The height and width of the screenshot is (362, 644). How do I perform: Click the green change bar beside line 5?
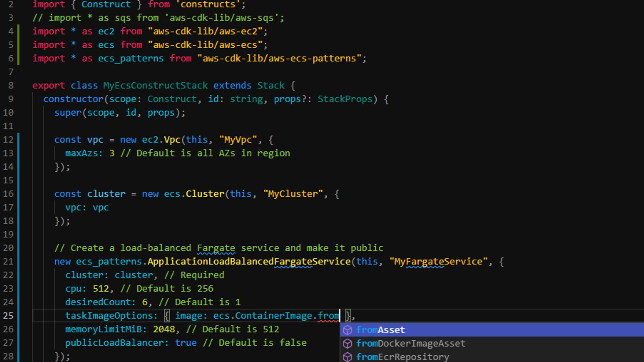(18, 45)
